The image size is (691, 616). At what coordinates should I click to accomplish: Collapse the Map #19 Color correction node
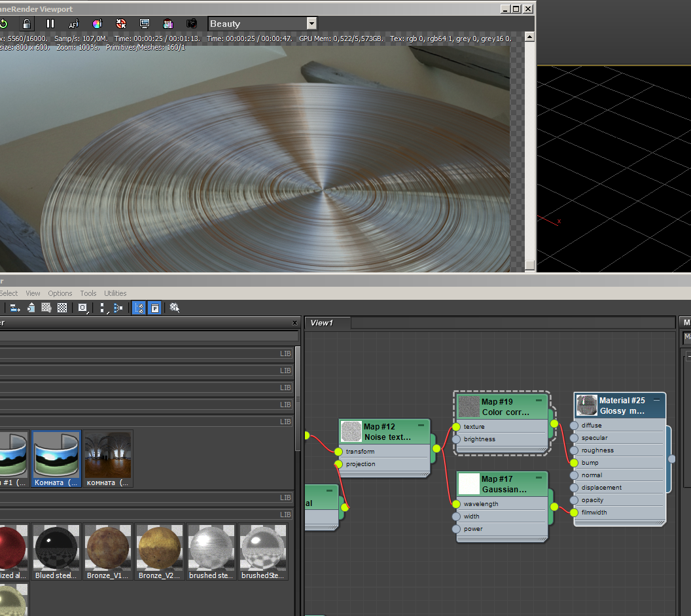point(539,400)
